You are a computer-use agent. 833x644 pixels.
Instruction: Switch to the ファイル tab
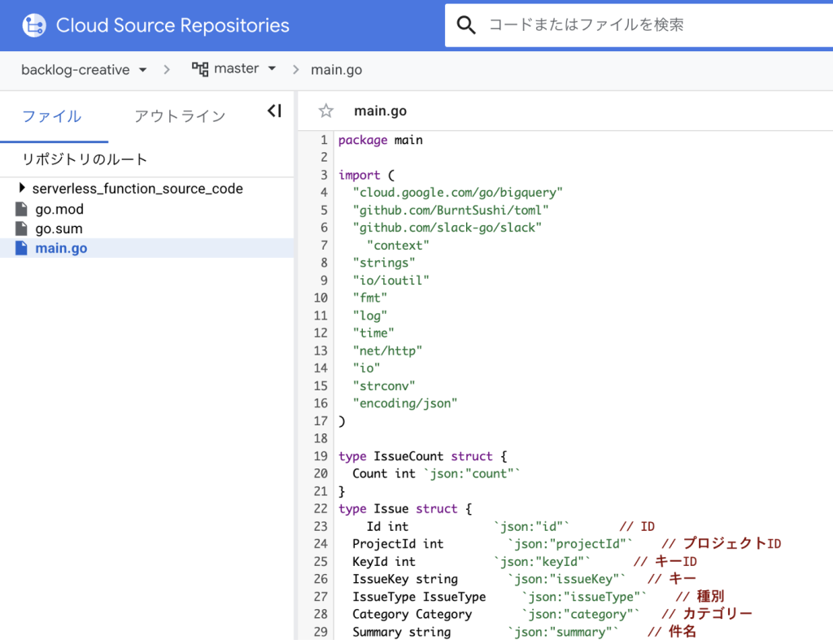(x=51, y=116)
